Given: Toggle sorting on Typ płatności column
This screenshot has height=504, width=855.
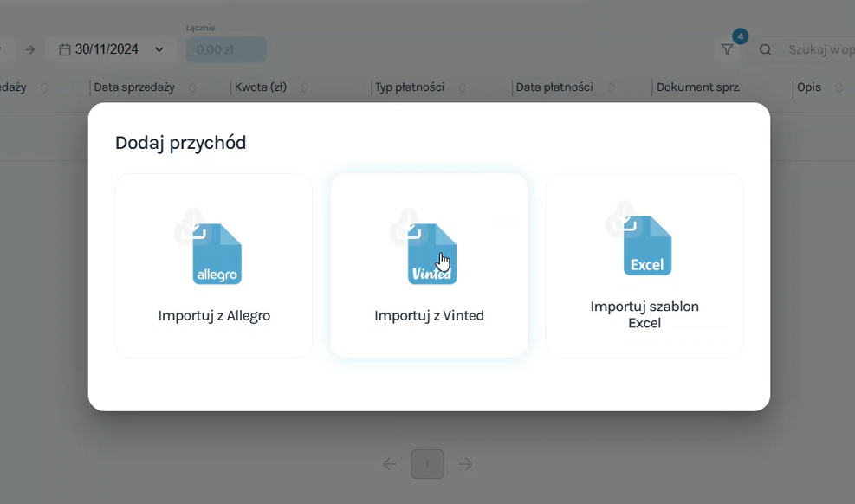Looking at the screenshot, I should (463, 87).
